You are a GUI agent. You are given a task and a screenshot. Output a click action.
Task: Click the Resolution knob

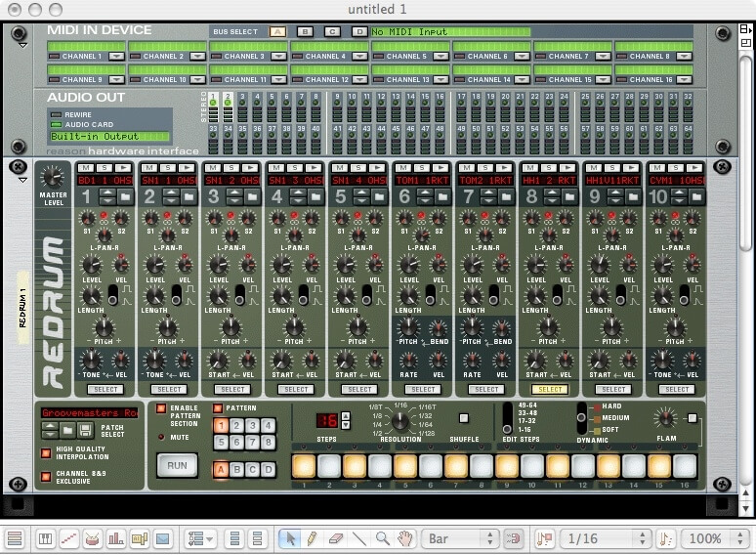coord(400,421)
